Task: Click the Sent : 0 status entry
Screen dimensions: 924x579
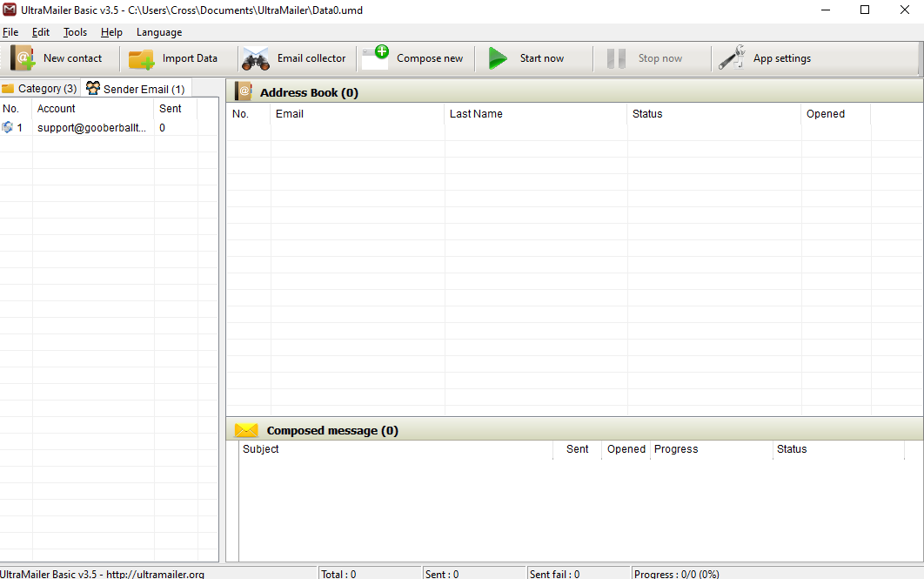Action: tap(442, 574)
